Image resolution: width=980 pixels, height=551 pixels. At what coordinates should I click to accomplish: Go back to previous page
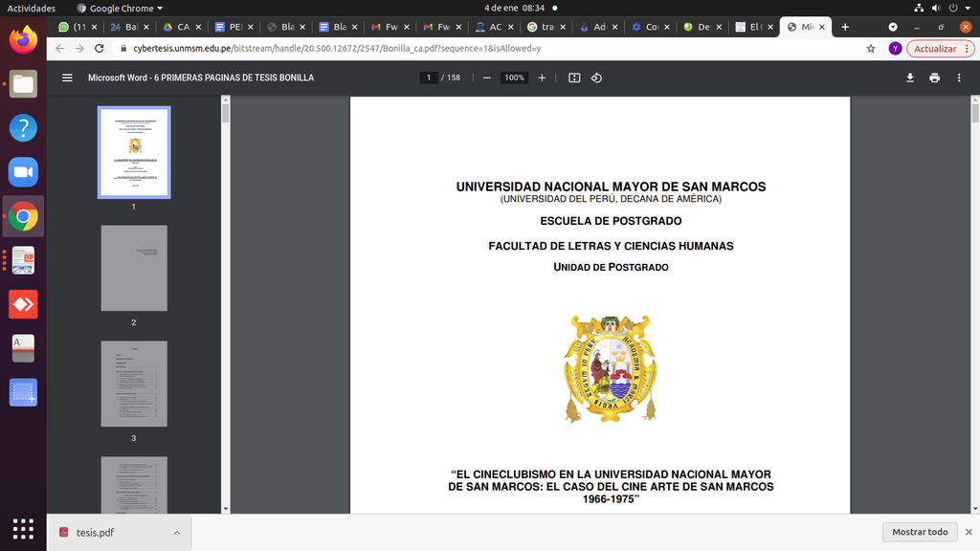60,48
